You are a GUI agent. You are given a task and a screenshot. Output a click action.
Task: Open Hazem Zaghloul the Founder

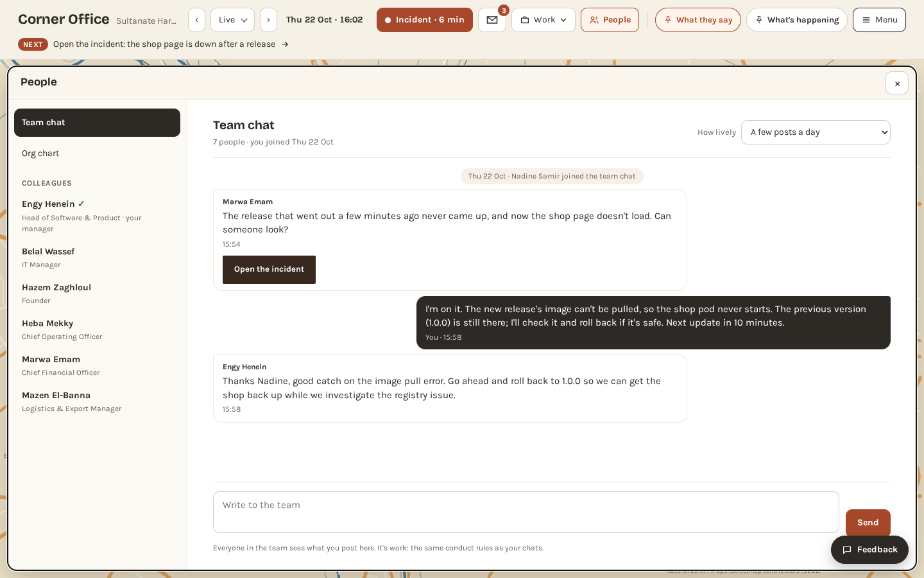pyautogui.click(x=97, y=293)
